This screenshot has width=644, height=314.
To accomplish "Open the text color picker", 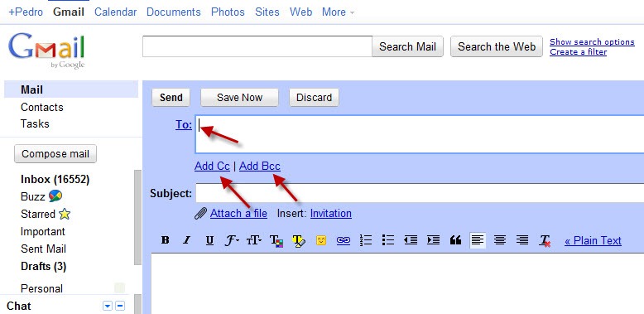I will tap(276, 241).
